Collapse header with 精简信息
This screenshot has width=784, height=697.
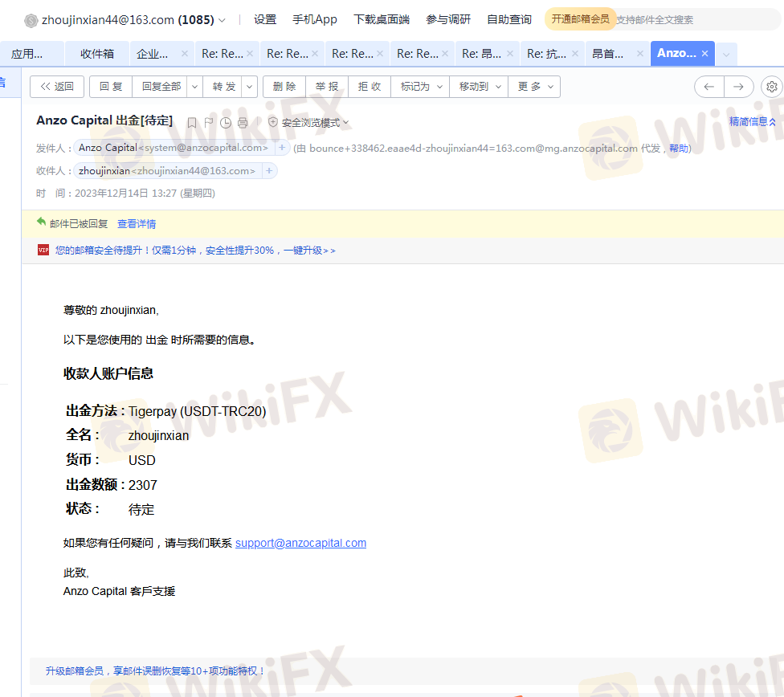(x=752, y=121)
